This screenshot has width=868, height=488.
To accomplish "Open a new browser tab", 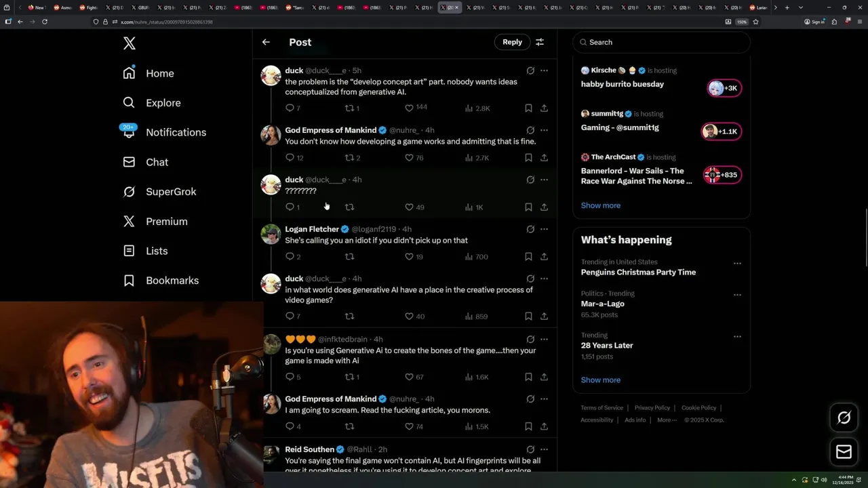I will tap(787, 7).
